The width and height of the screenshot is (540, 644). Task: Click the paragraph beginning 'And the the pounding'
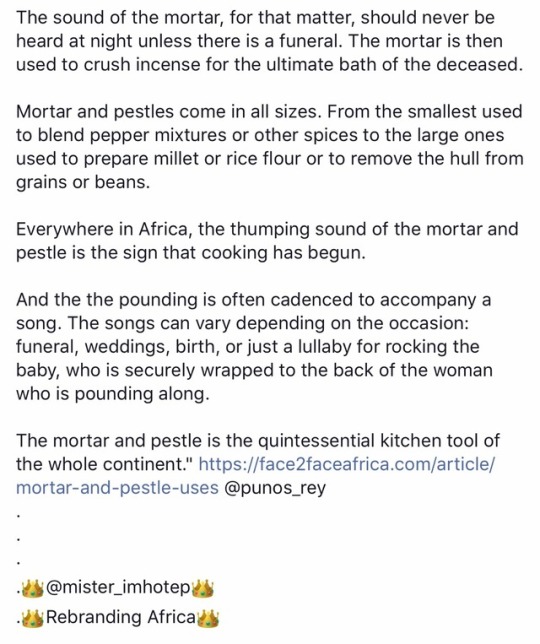[254, 347]
